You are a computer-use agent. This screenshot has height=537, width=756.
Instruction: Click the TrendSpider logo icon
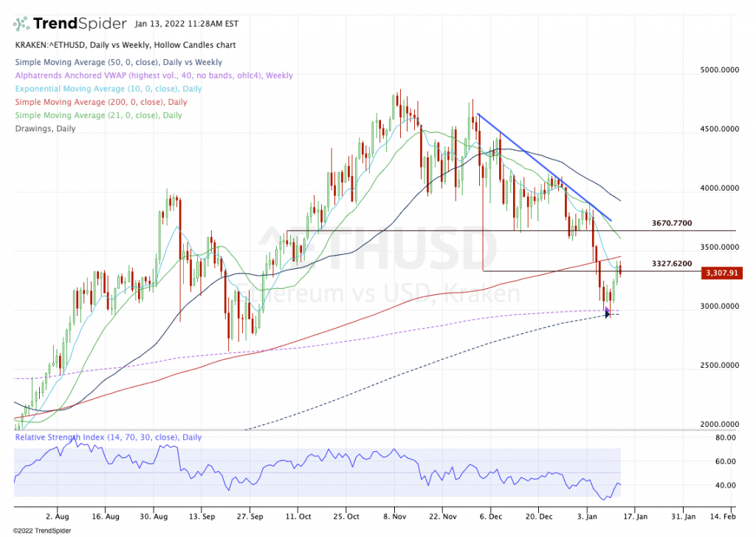tap(22, 22)
